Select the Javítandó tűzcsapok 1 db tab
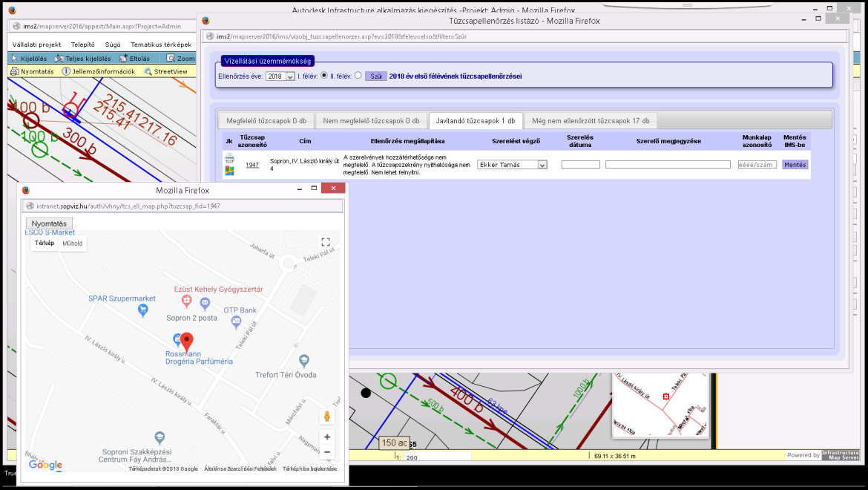Image resolution: width=868 pixels, height=490 pixels. 475,121
